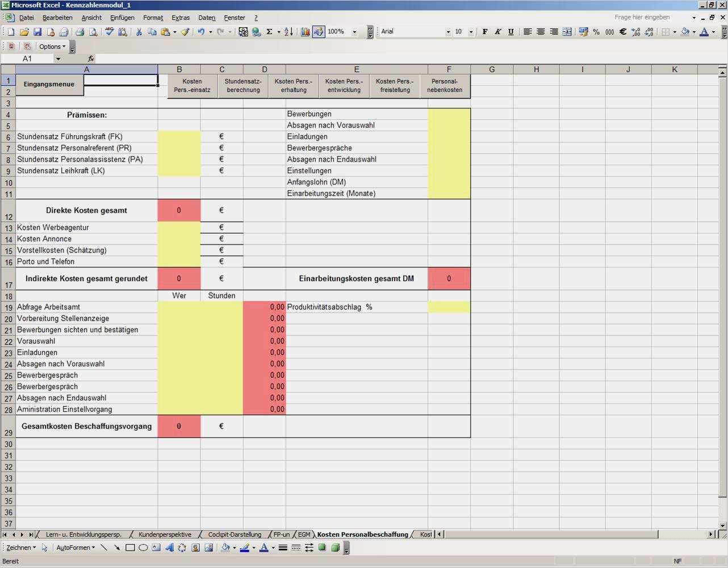Expand the borders dropdown arrow
Image resolution: width=728 pixels, height=568 pixels.
point(675,32)
